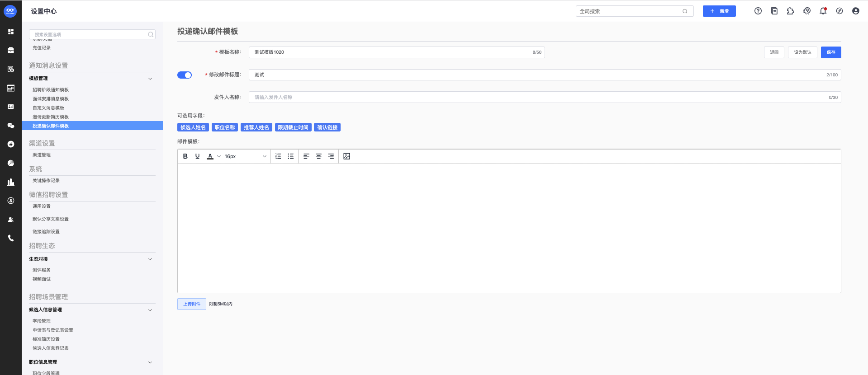Viewport: 868px width, 375px height.
Task: Click the app logo at top left
Action: [10, 11]
